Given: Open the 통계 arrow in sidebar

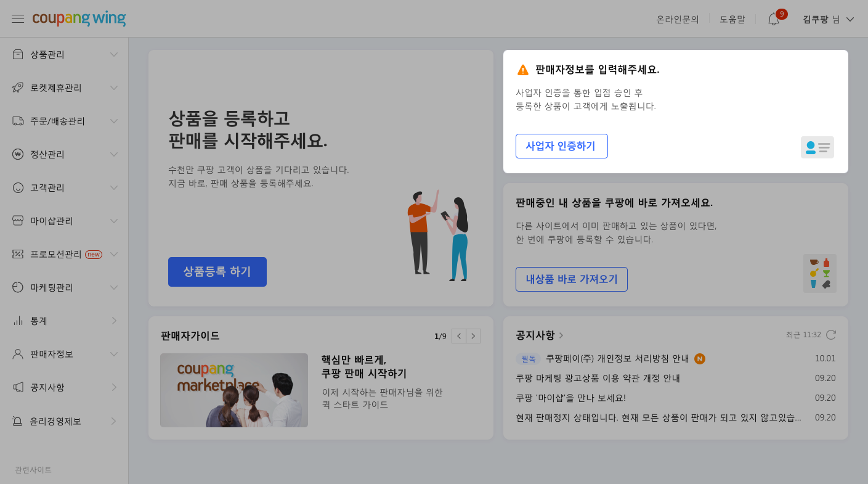Looking at the screenshot, I should (114, 321).
